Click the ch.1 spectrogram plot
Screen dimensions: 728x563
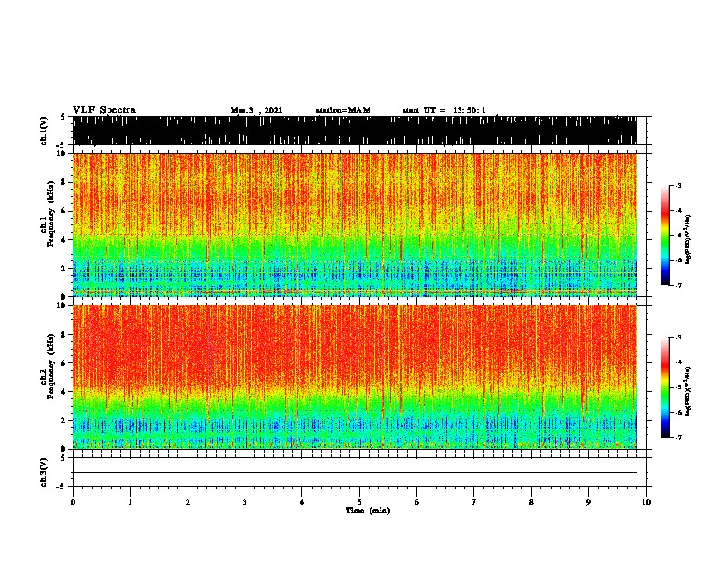coord(355,224)
